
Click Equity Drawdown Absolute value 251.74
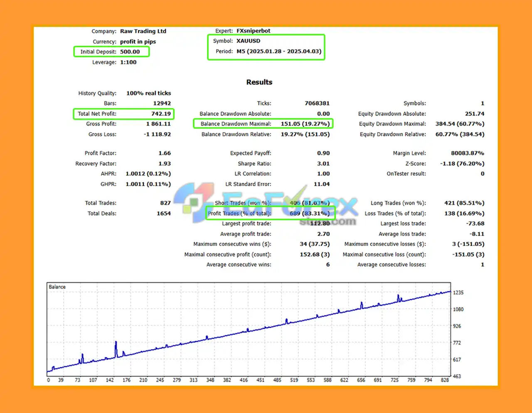point(475,114)
